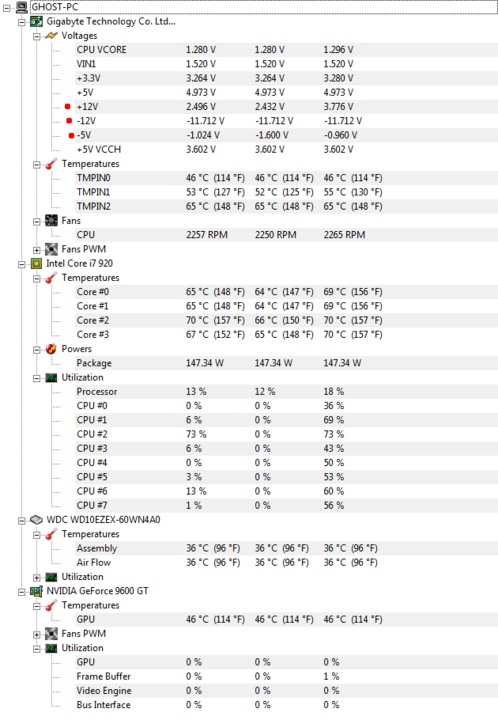Expand the motherboard Fans PWM node
The width and height of the screenshot is (498, 720).
pyautogui.click(x=37, y=250)
